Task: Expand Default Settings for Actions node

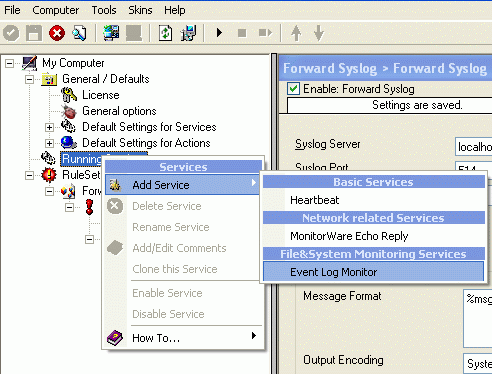Action: [49, 143]
